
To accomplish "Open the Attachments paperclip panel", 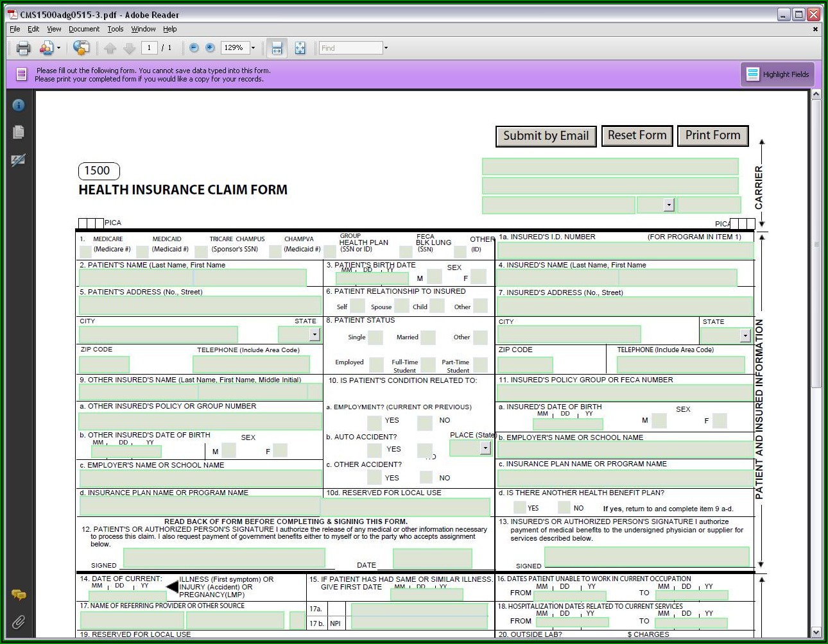I will [19, 622].
